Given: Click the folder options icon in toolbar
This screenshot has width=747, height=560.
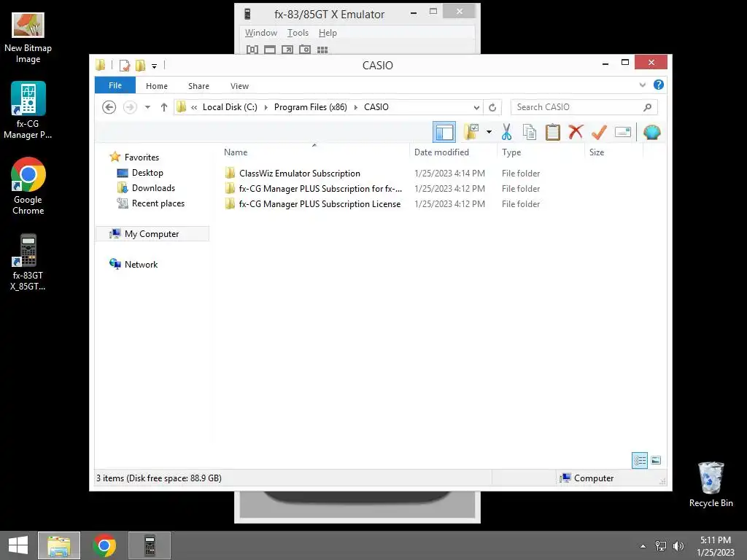Looking at the screenshot, I should tap(471, 132).
